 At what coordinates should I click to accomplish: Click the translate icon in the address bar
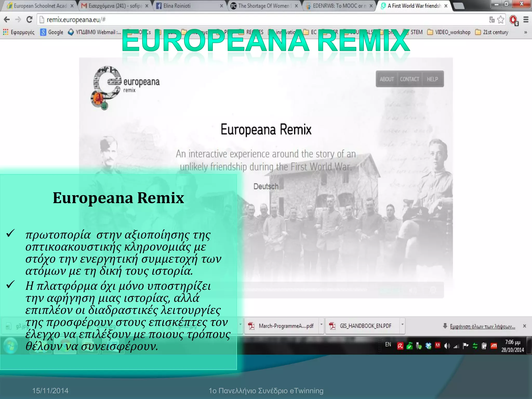click(492, 19)
